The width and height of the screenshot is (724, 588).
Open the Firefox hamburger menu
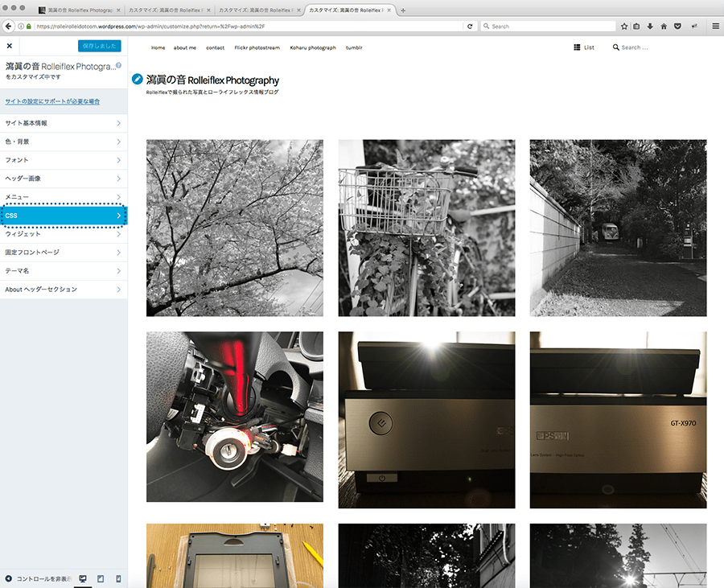point(715,27)
